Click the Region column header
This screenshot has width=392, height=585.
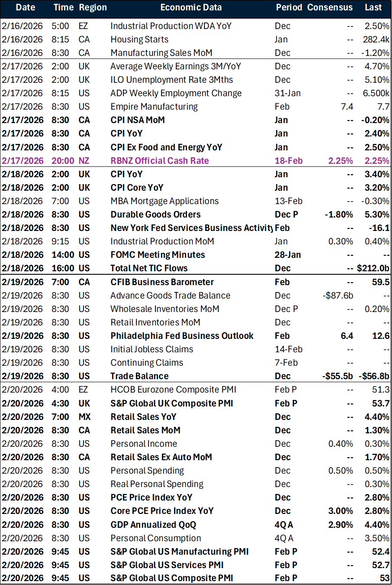[94, 7]
